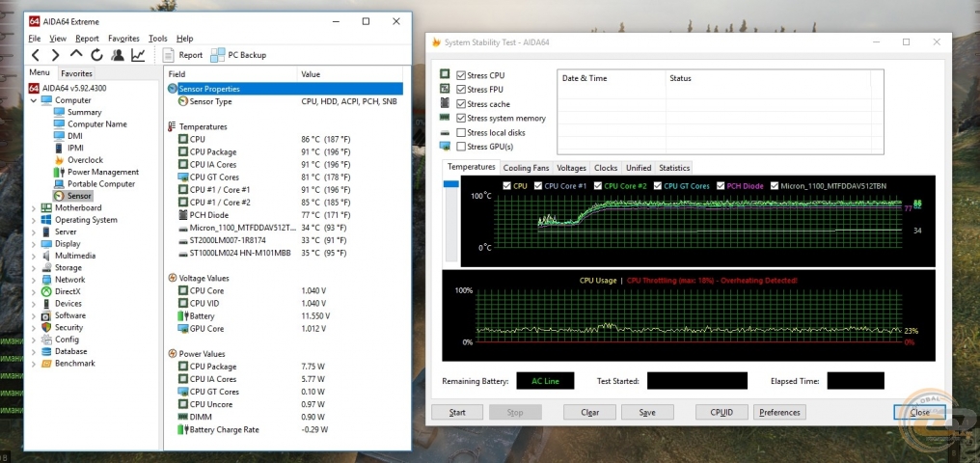Click the Stress FPU icon
This screenshot has width=980, height=463.
tap(445, 90)
